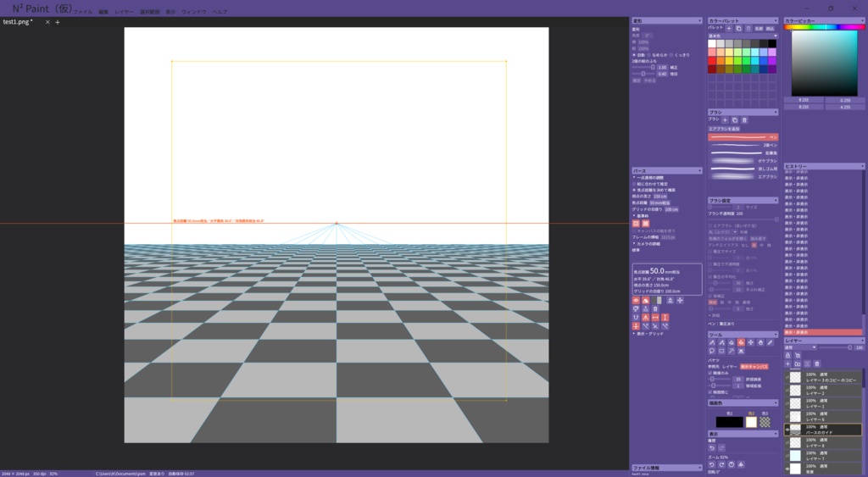Click the magnet snap icon in パース panel

(636, 318)
